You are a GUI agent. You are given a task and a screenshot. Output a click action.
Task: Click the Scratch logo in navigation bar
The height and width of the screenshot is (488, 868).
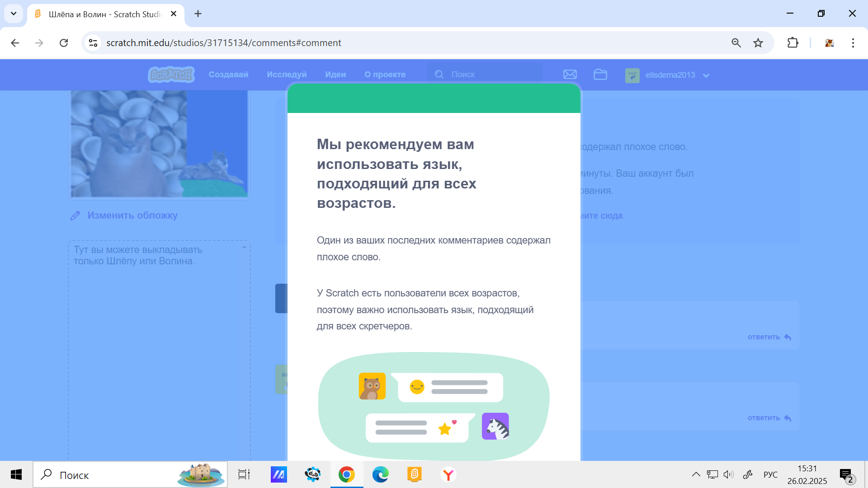click(171, 75)
